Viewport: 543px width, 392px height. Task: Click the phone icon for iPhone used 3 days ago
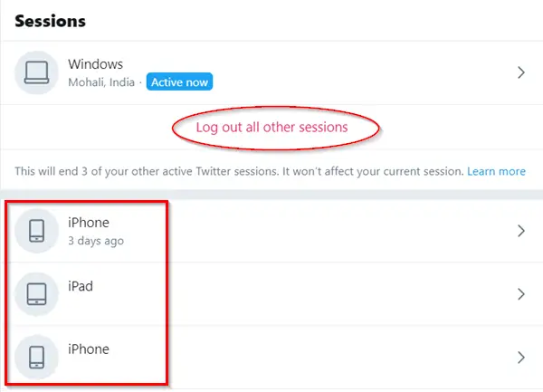click(37, 231)
